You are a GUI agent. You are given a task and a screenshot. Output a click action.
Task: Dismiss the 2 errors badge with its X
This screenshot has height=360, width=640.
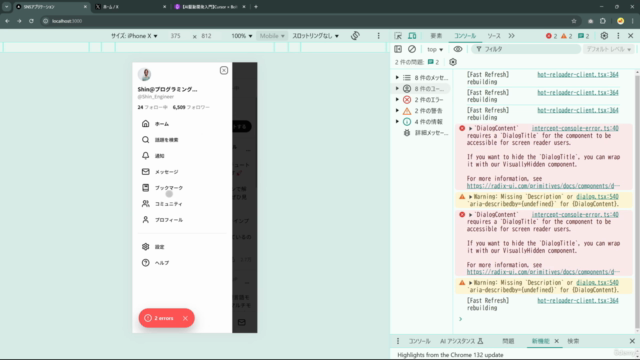tap(185, 318)
